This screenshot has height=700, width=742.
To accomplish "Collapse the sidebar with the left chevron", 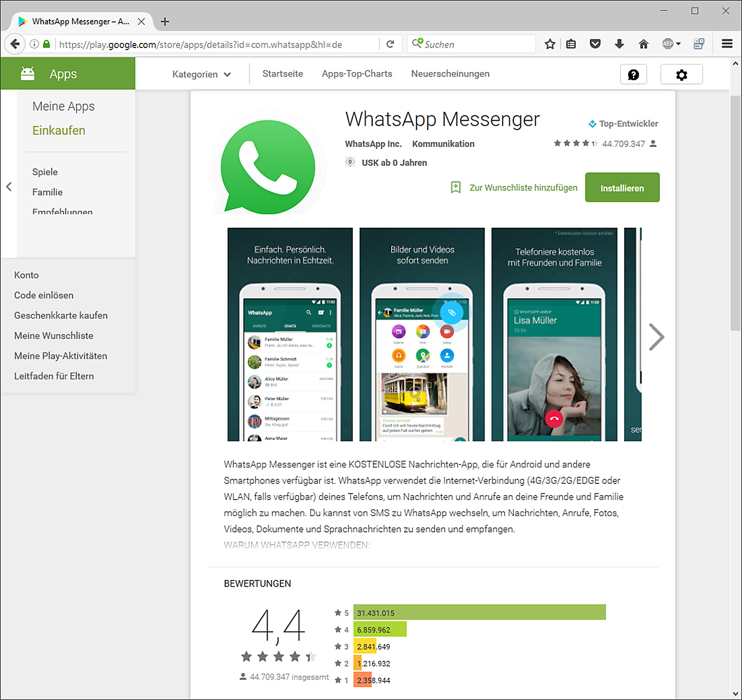I will (x=9, y=186).
